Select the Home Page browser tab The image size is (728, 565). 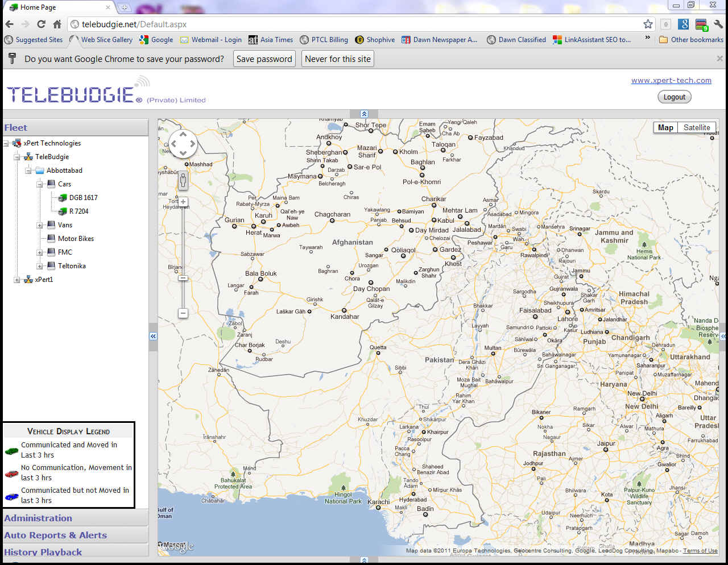(x=60, y=7)
